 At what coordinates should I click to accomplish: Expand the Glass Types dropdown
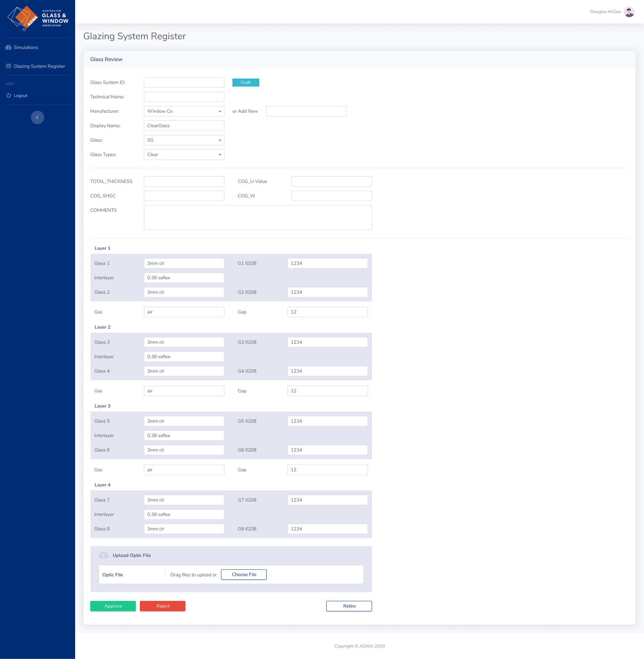point(184,155)
